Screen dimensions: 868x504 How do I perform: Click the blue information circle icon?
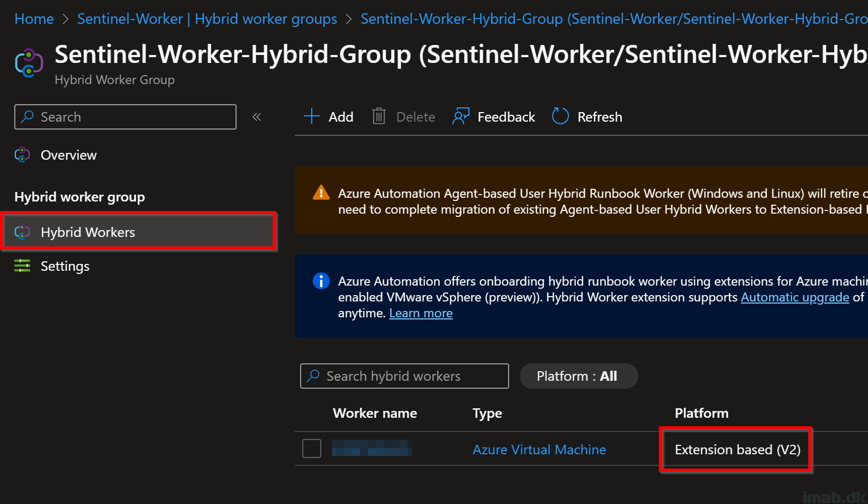(x=321, y=281)
